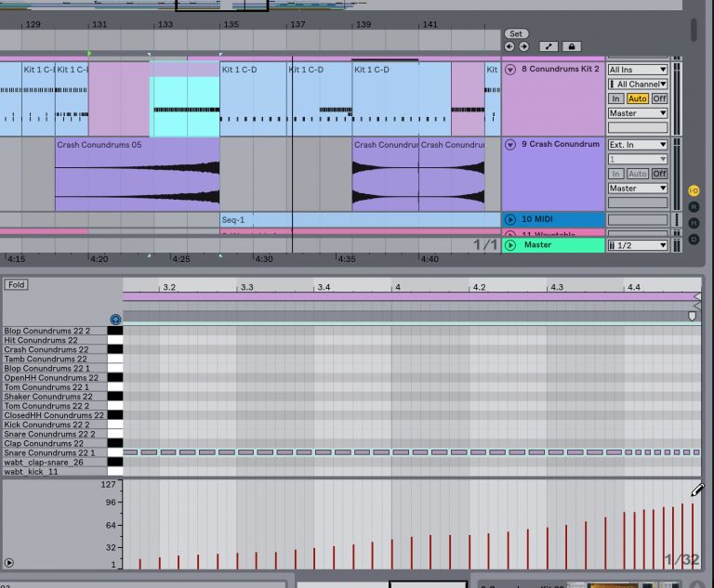Open Crash Conundrum Master output dropdown
This screenshot has width=714, height=588.
tap(638, 189)
